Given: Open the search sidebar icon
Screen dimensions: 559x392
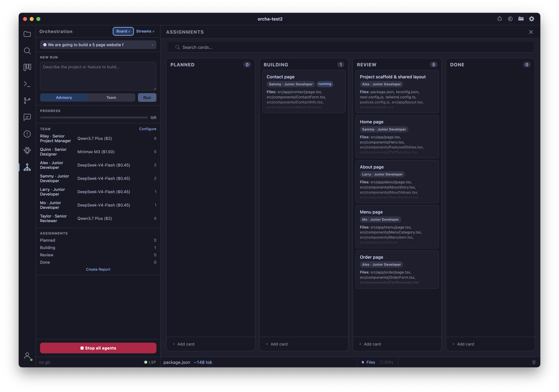Looking at the screenshot, I should (27, 51).
